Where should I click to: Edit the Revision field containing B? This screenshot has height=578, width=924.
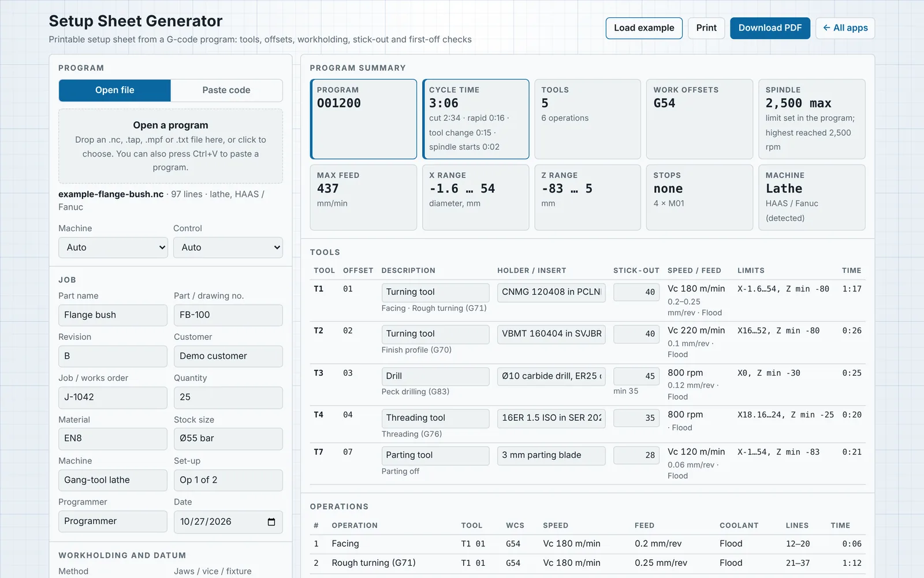tap(113, 356)
